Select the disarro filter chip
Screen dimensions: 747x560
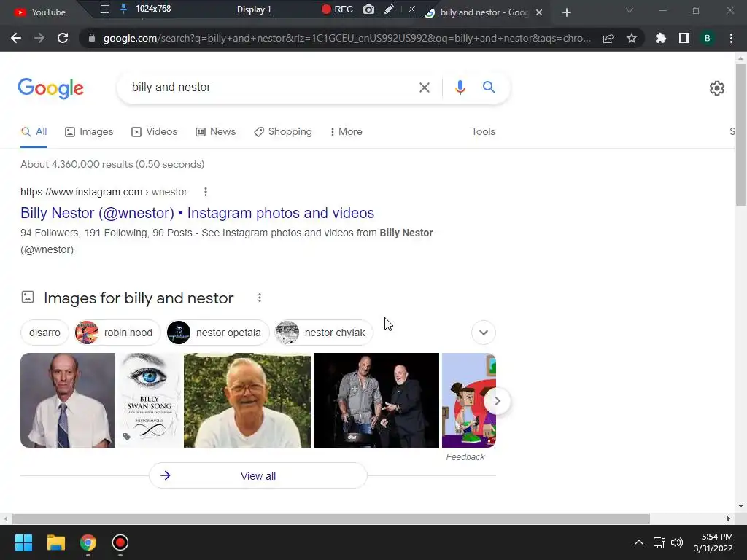tap(44, 332)
